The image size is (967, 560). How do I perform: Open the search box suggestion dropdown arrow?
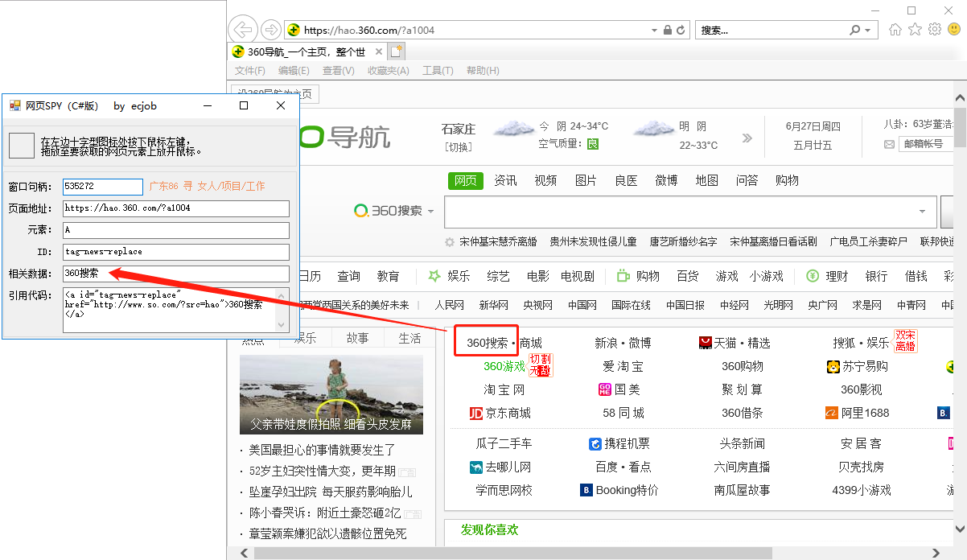coord(922,211)
